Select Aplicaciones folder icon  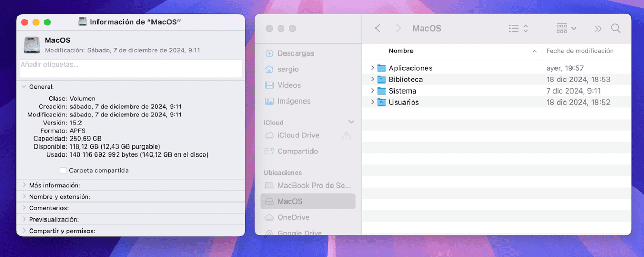click(x=381, y=68)
